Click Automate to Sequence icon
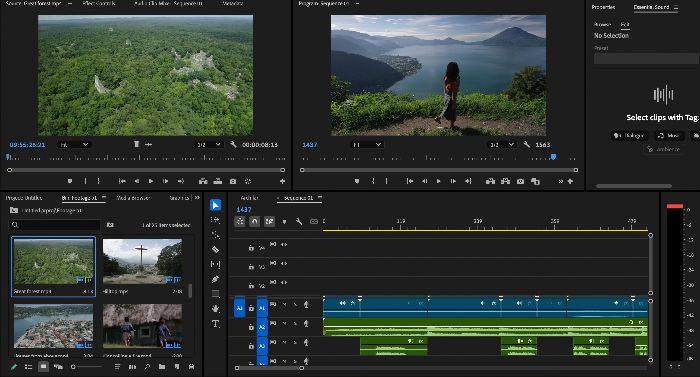 click(132, 367)
